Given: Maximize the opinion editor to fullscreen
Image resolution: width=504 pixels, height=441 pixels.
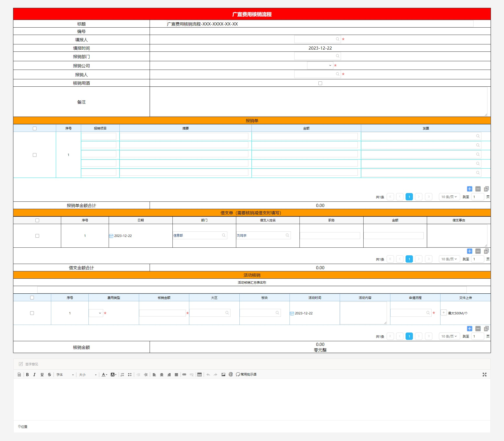Looking at the screenshot, I should pyautogui.click(x=485, y=375).
